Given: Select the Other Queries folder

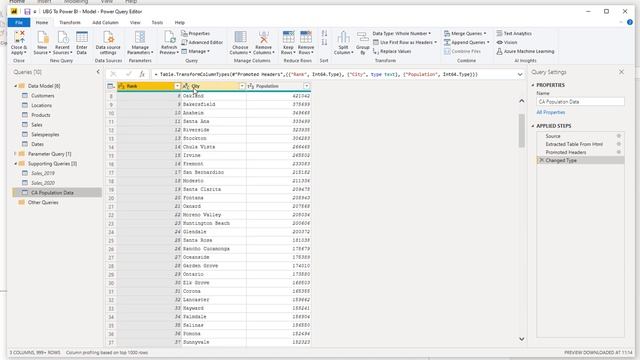Looking at the screenshot, I should (x=43, y=202).
